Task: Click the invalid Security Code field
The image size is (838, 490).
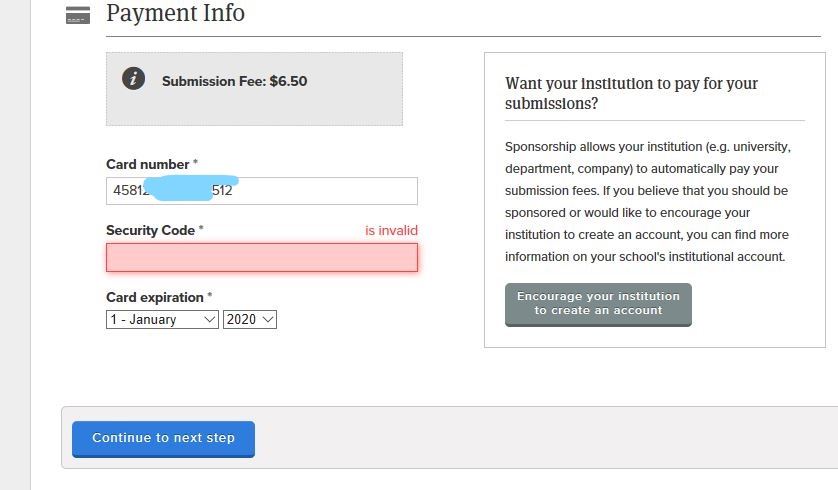Action: pos(261,257)
